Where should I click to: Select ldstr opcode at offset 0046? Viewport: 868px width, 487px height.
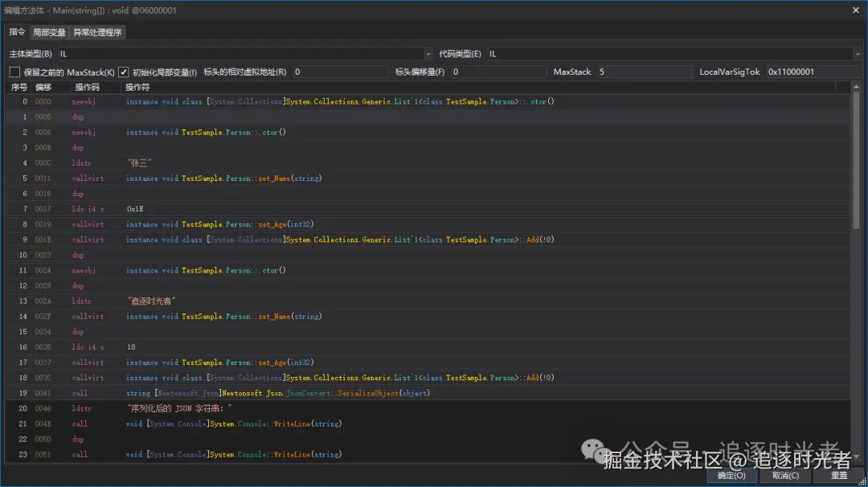coord(81,408)
